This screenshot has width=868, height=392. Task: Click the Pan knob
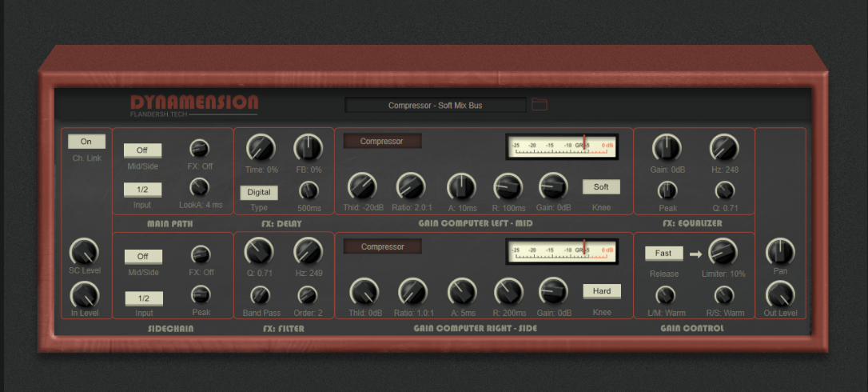click(781, 252)
